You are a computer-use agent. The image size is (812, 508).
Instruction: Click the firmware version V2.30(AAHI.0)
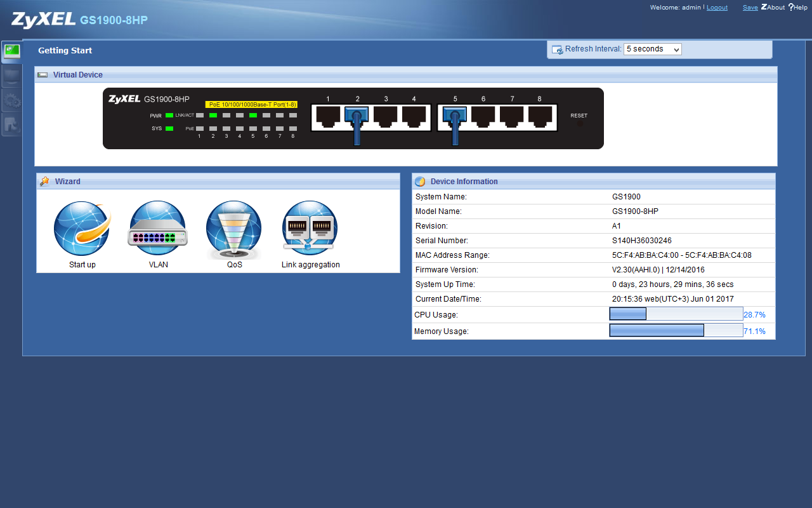tap(635, 270)
